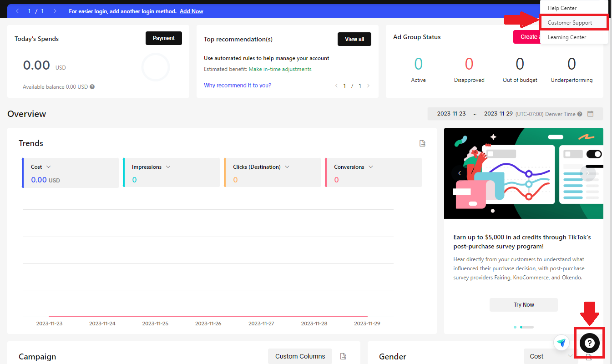Open the Clicks (Destination) metric dropdown
This screenshot has height=364, width=612.
coord(287,167)
